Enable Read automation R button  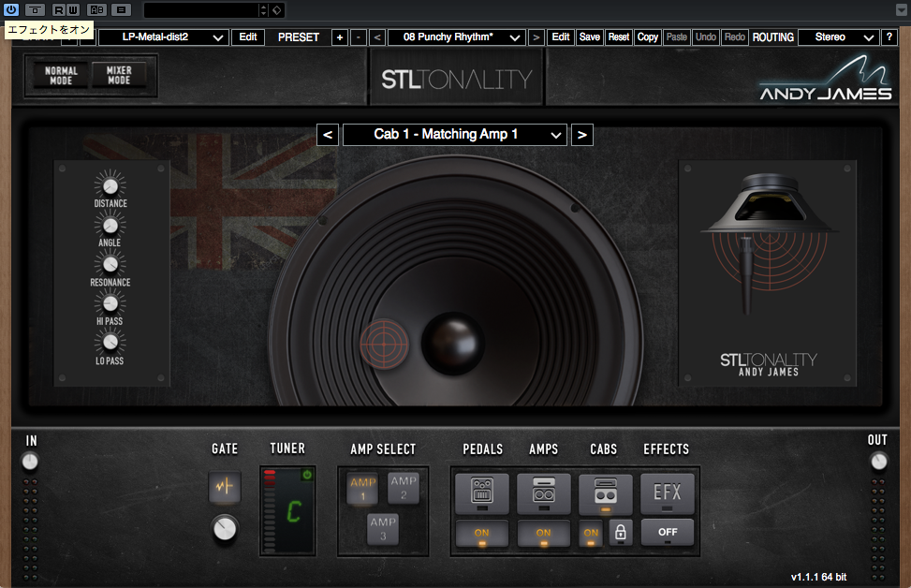click(59, 9)
